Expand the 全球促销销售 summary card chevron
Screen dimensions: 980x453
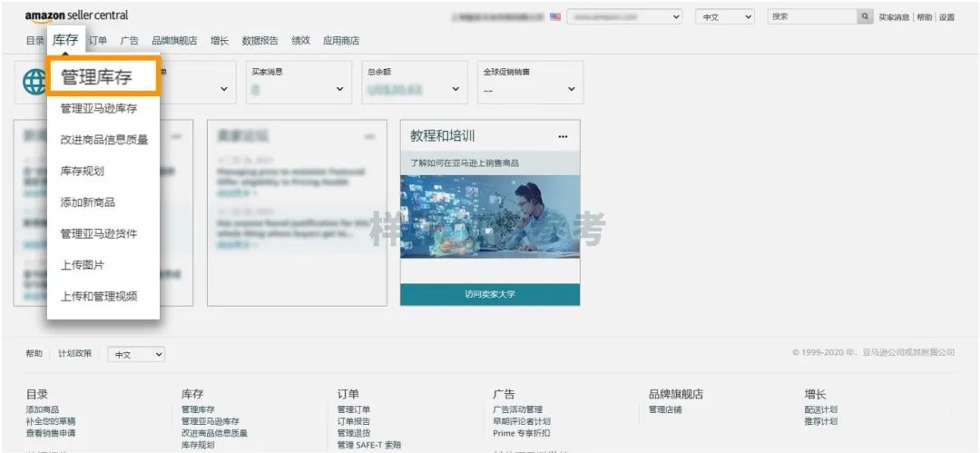tap(572, 89)
